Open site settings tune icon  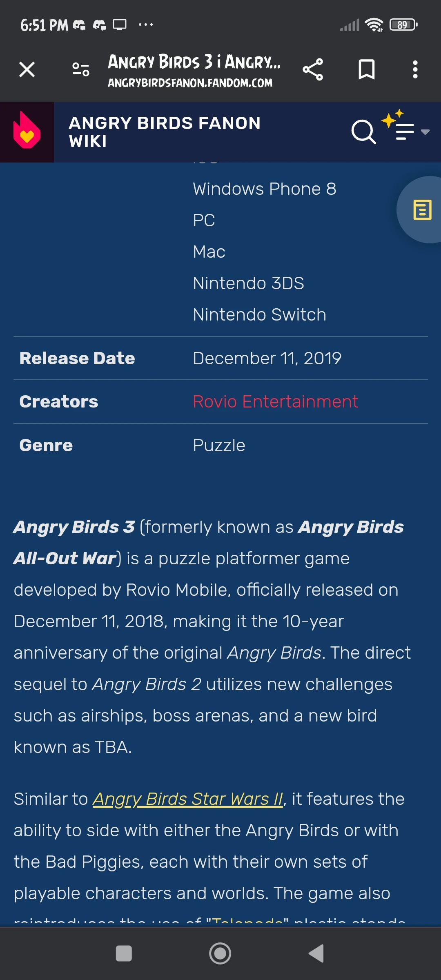pos(80,69)
